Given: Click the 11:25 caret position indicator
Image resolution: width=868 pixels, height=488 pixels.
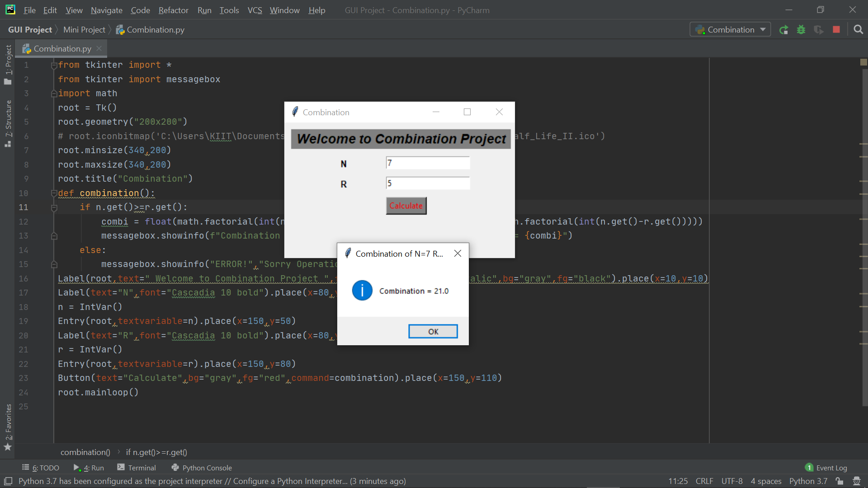Looking at the screenshot, I should [678, 481].
